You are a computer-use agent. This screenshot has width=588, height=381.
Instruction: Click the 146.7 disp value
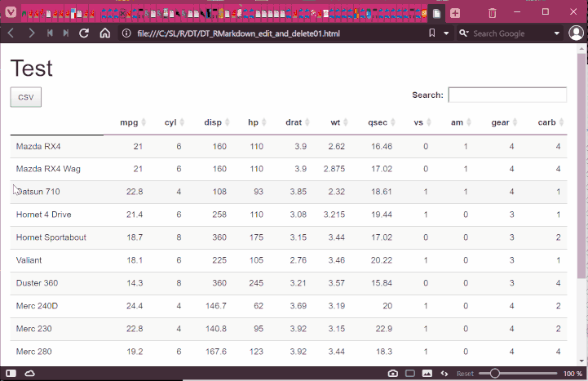pyautogui.click(x=216, y=306)
